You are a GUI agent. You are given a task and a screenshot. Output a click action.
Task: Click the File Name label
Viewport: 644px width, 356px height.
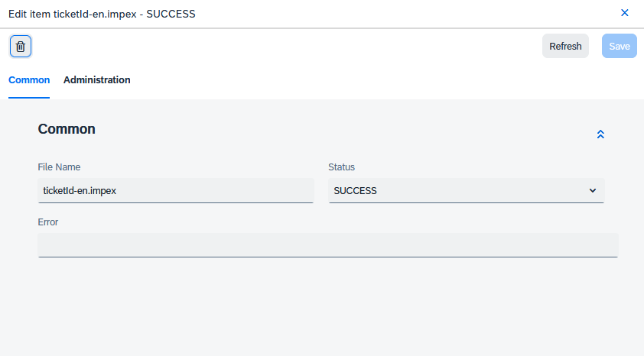pyautogui.click(x=59, y=167)
